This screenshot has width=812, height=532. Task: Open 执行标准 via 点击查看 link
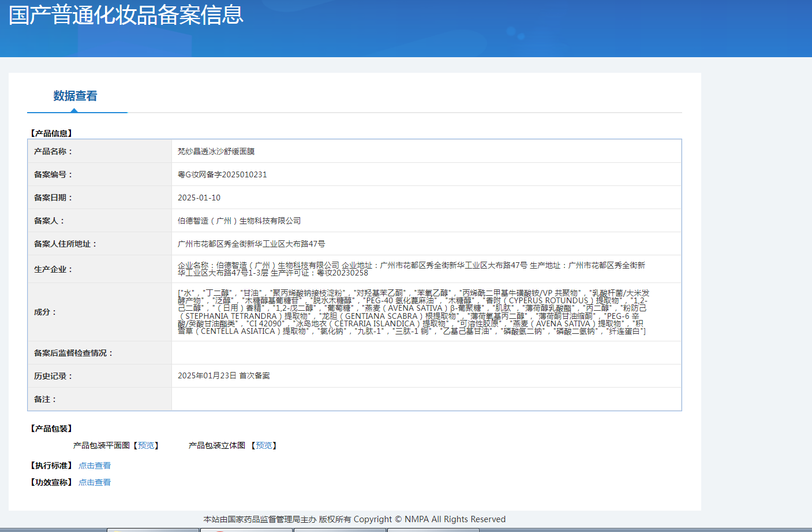pos(94,465)
